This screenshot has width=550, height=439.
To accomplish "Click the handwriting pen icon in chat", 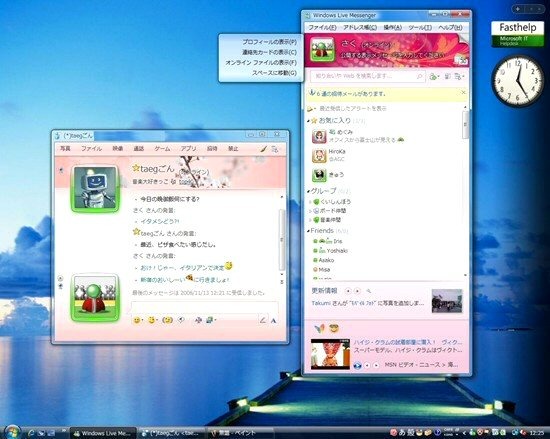I will 262,320.
